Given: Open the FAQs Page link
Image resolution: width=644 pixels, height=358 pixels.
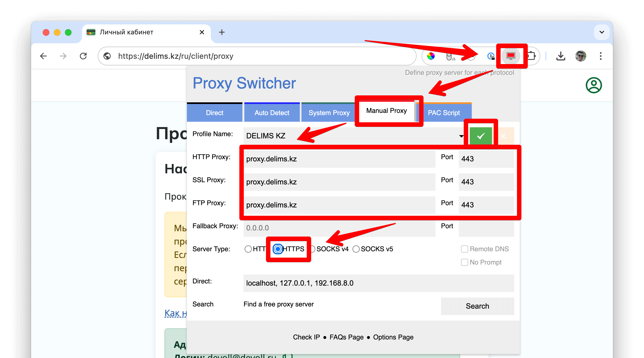Looking at the screenshot, I should point(346,337).
